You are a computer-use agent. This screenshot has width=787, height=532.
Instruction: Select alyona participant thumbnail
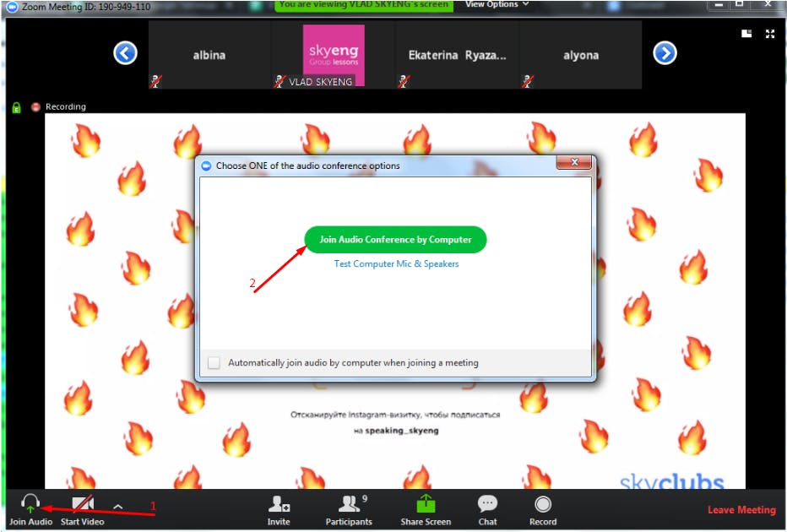(581, 55)
